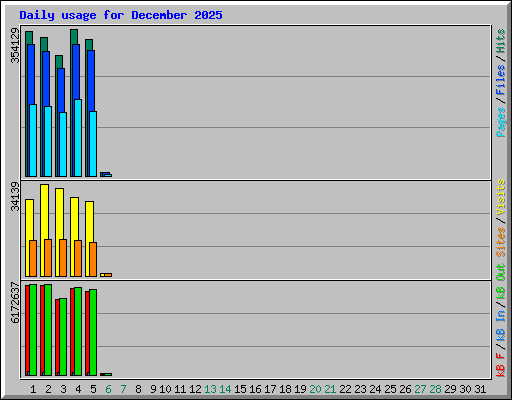Viewport: 512px width, 400px height.
Task: Click day 15 on the date axis
Action: click(240, 389)
